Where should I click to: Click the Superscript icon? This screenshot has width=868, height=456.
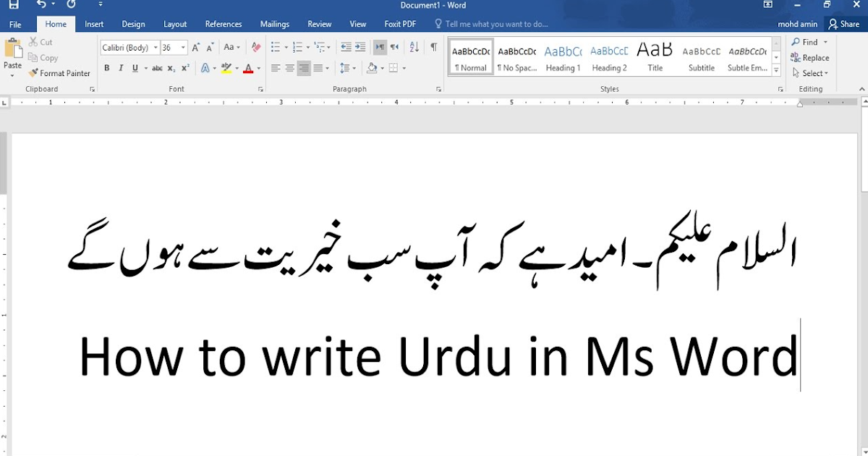184,67
